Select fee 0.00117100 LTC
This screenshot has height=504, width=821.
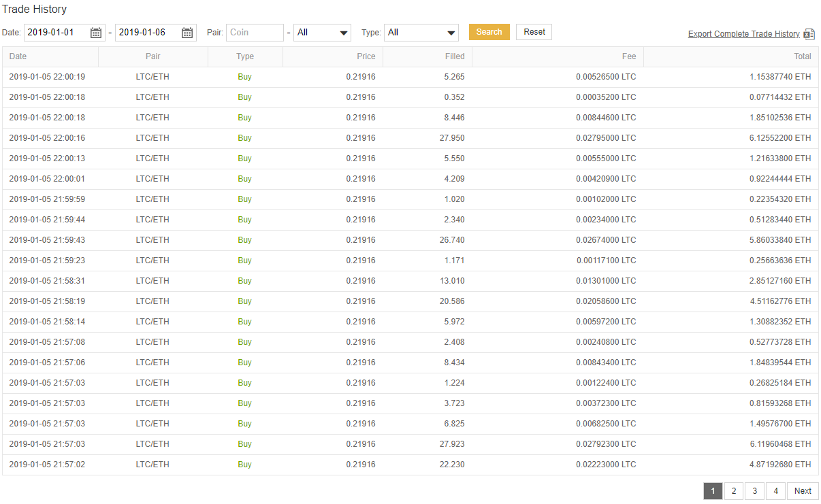[606, 261]
